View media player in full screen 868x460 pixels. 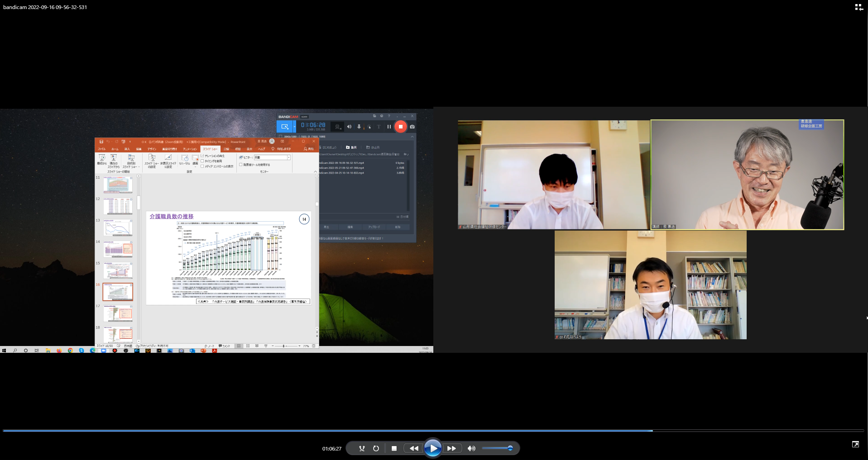855,444
